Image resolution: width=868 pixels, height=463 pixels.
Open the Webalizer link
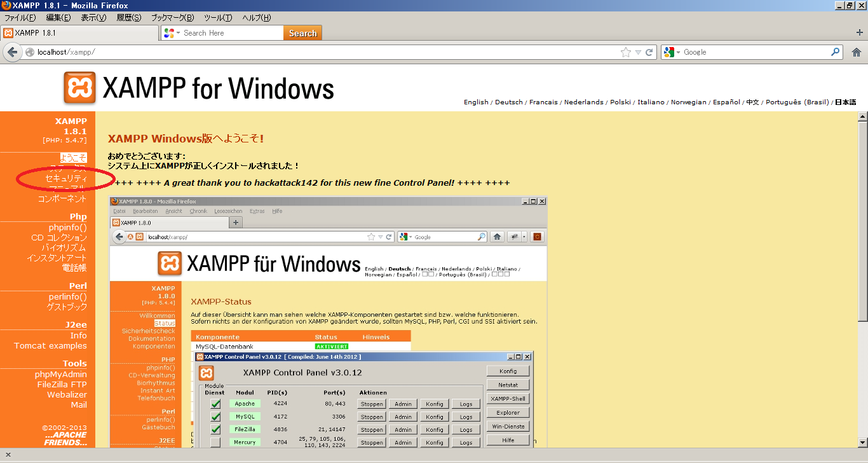pyautogui.click(x=67, y=394)
